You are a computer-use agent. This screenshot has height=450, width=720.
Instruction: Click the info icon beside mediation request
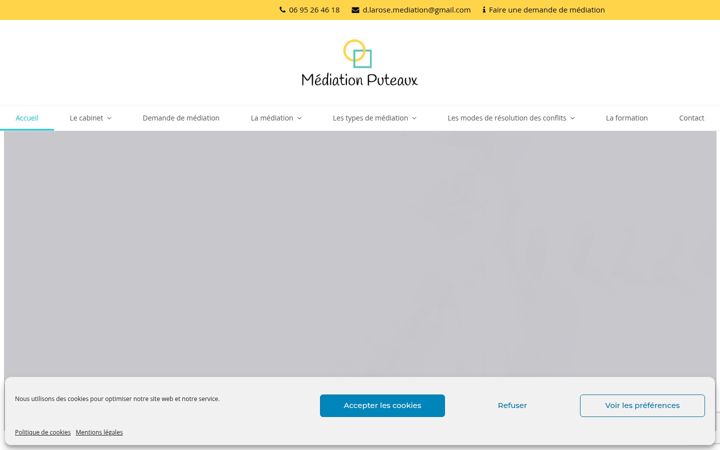pyautogui.click(x=484, y=10)
